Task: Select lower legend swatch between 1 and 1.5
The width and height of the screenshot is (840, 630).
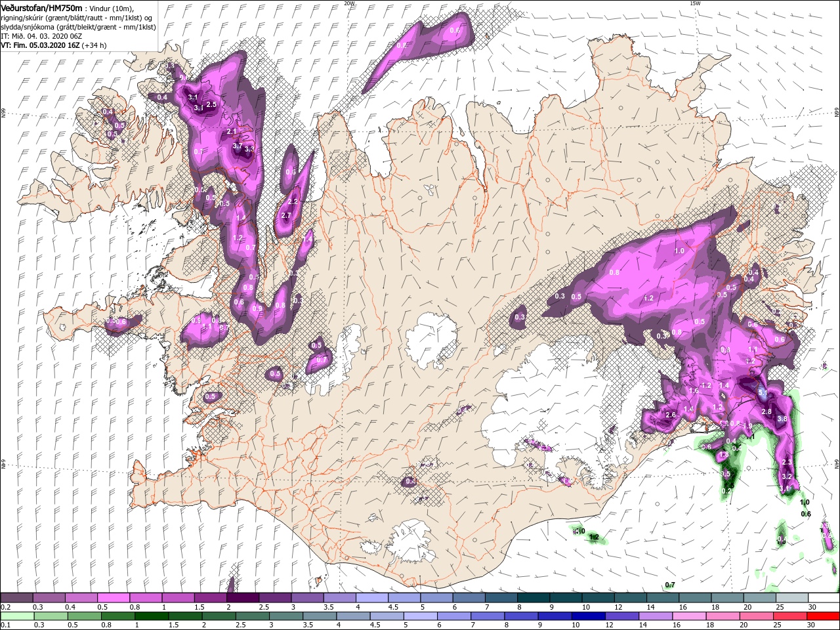Action: coord(152,616)
